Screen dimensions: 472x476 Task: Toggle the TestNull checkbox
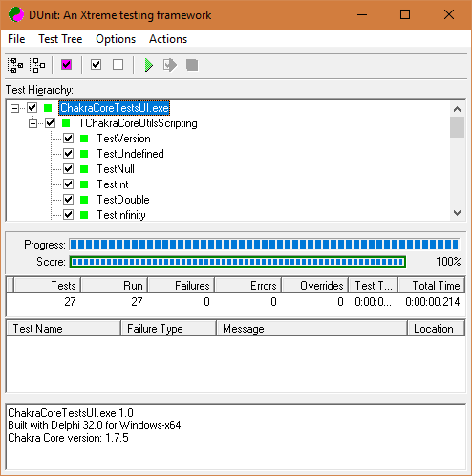(68, 169)
